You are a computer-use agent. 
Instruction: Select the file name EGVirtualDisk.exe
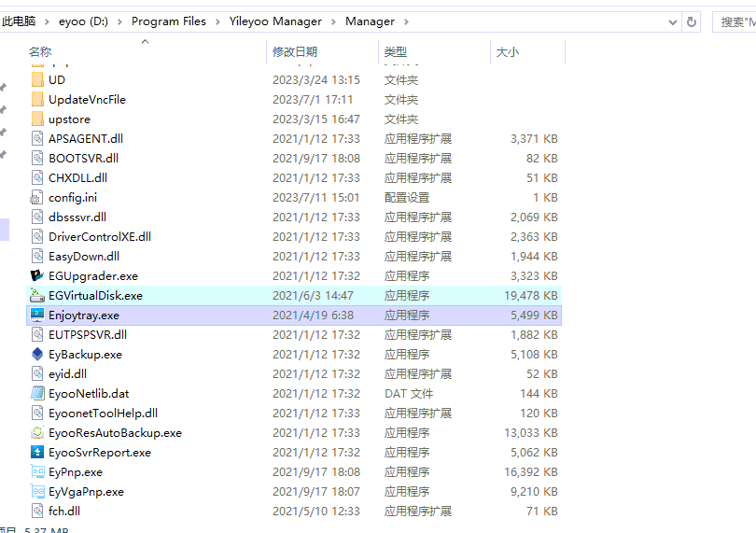pos(95,295)
